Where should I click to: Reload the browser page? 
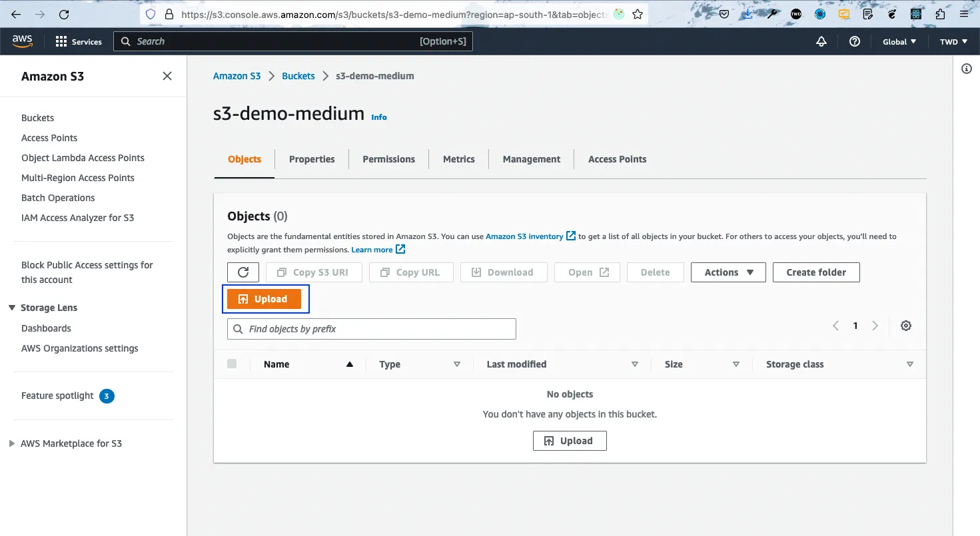tap(64, 14)
